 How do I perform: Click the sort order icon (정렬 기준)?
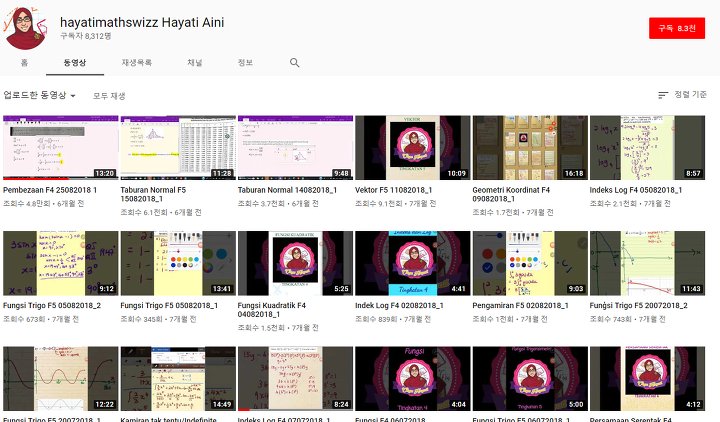coord(663,95)
